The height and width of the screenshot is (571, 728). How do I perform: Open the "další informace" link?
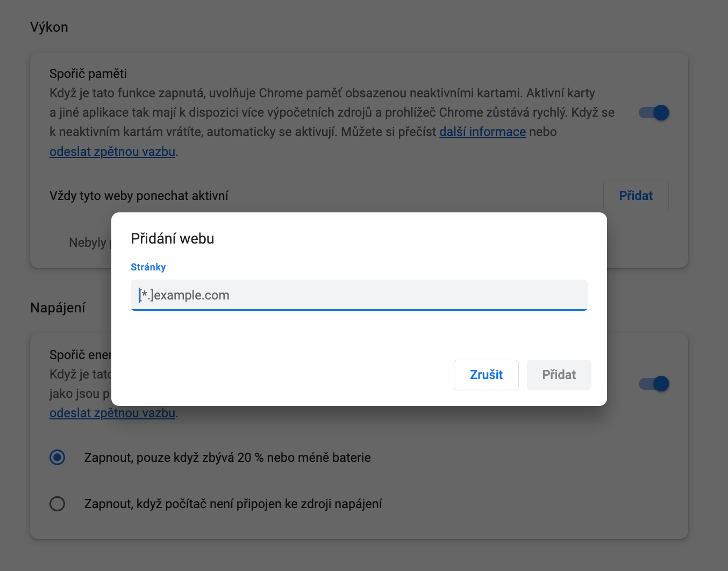point(482,132)
